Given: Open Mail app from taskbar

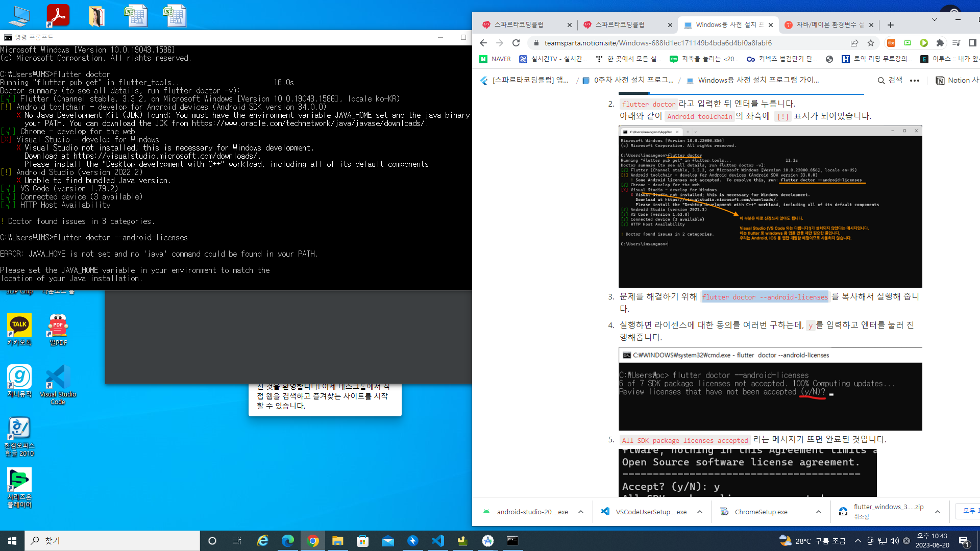Looking at the screenshot, I should [388, 541].
